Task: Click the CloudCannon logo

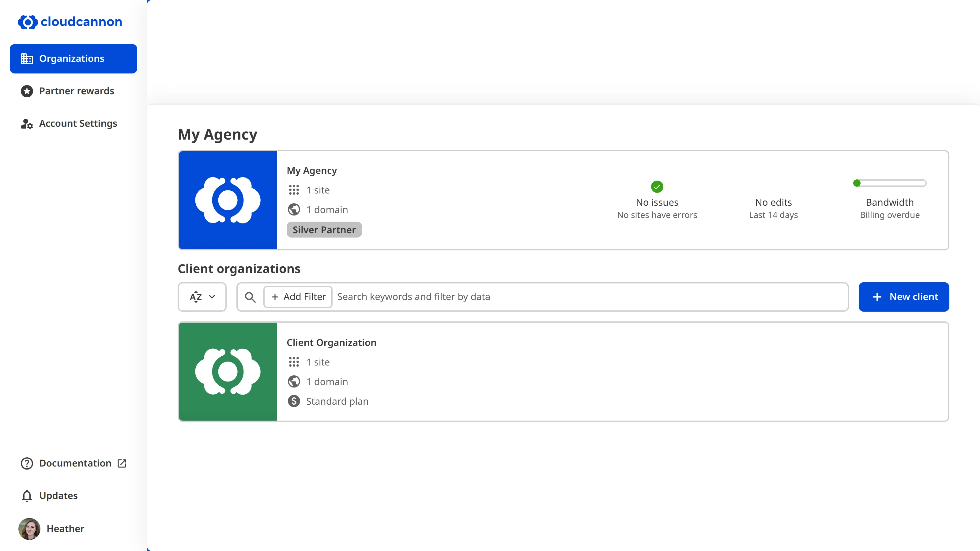Action: (x=70, y=22)
